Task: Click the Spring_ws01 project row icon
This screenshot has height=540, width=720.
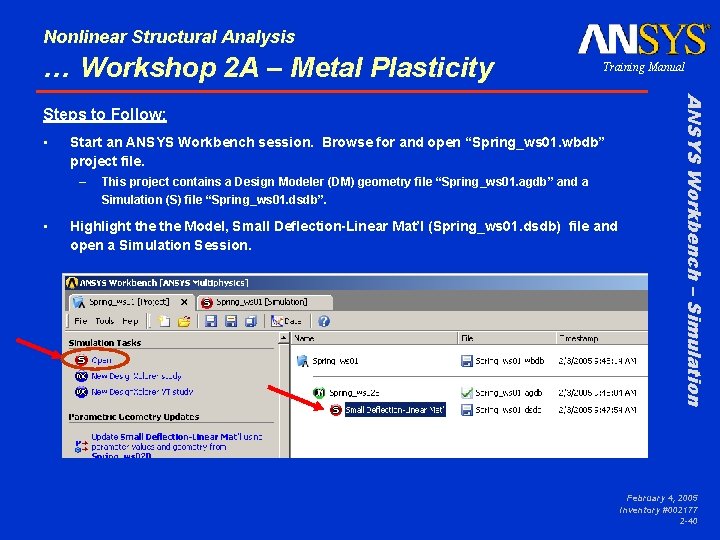Action: (302, 361)
